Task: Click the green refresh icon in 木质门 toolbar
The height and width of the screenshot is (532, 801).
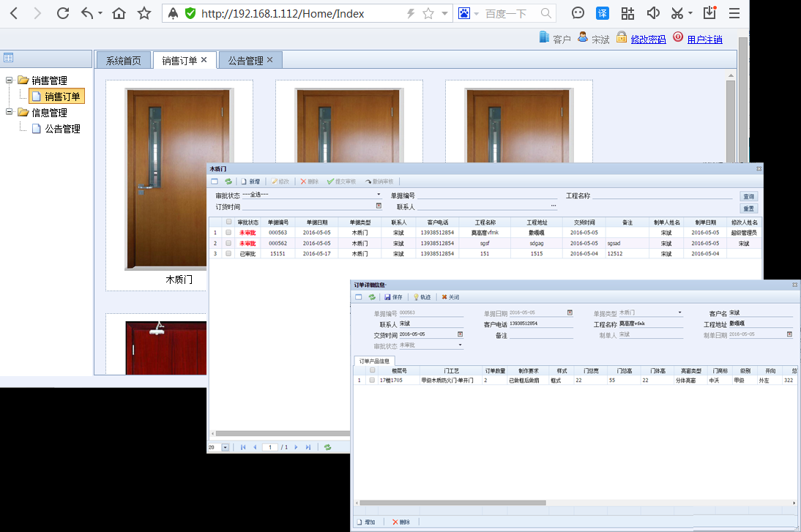Action: [x=228, y=181]
